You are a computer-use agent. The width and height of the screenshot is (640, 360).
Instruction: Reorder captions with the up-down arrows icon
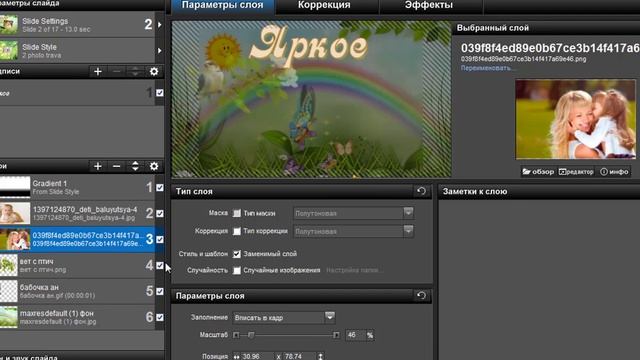pyautogui.click(x=135, y=71)
